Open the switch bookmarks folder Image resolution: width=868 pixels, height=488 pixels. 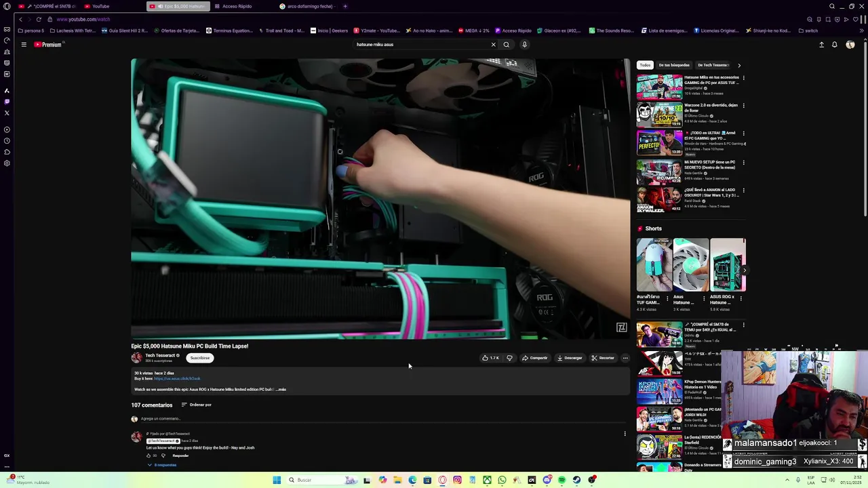(808, 30)
